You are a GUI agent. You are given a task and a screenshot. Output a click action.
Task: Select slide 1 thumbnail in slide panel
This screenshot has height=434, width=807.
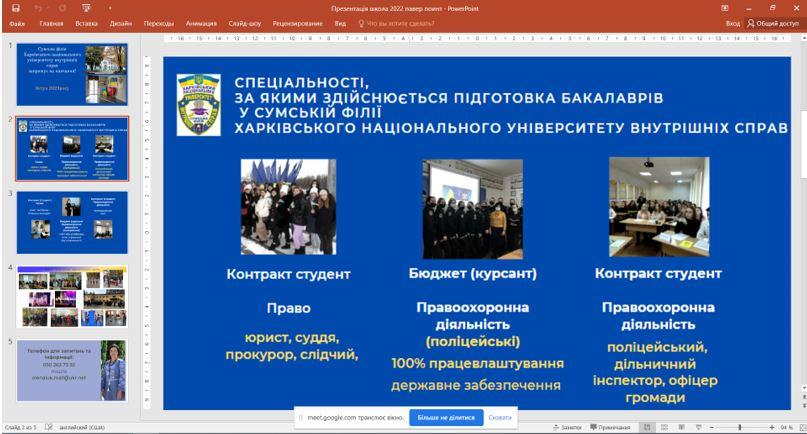(72, 75)
